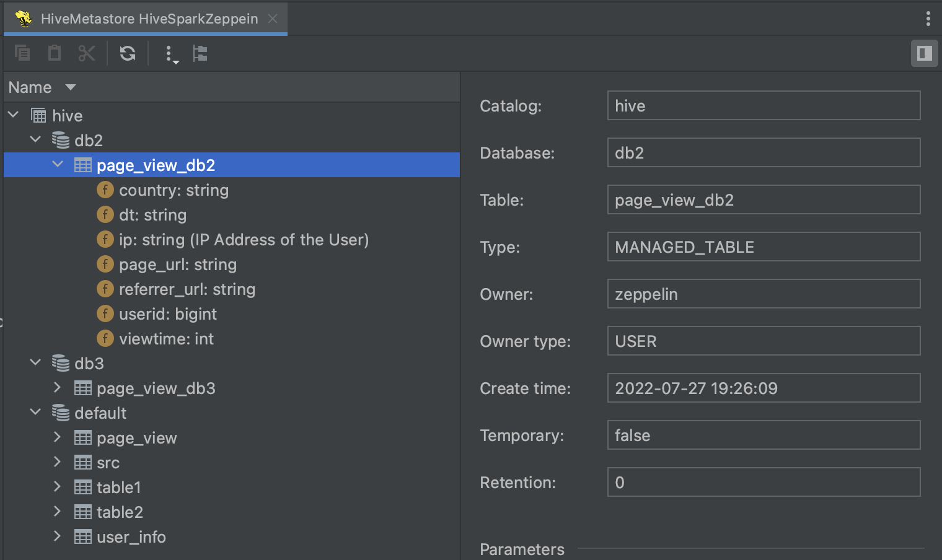The width and height of the screenshot is (942, 560).
Task: Select the src table in the tree
Action: [x=110, y=462]
